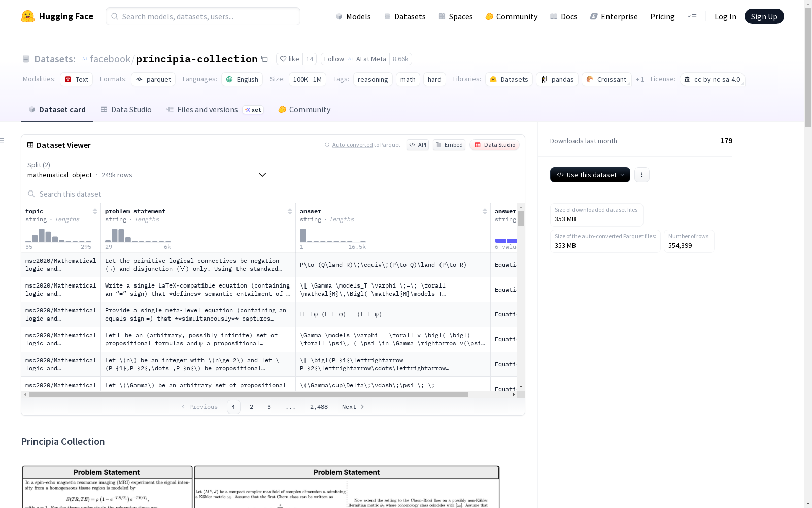This screenshot has width=812, height=508.
Task: Click the table scroll-down arrow
Action: (x=521, y=387)
